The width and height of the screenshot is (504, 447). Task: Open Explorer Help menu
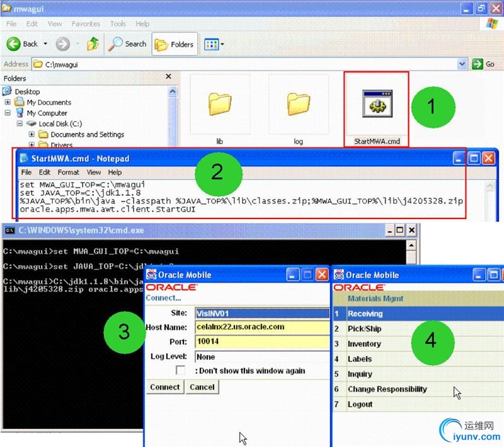pos(142,24)
